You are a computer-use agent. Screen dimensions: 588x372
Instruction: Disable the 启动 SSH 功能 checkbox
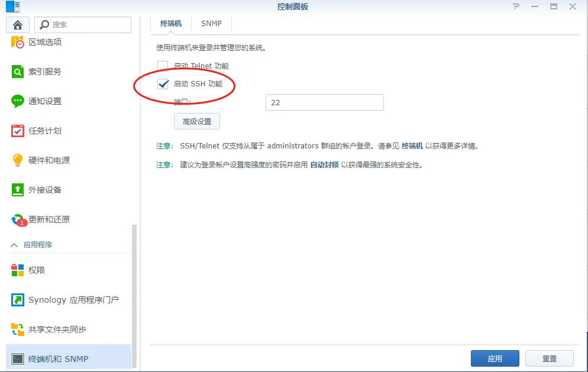(163, 84)
